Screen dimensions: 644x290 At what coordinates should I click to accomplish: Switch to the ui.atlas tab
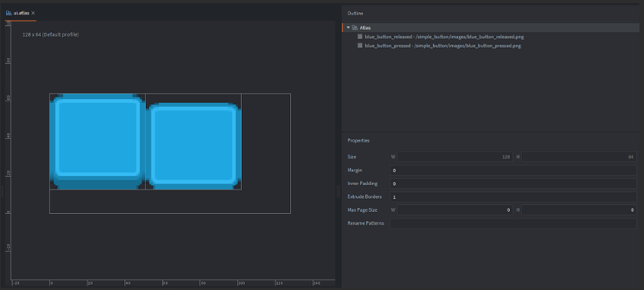pos(21,13)
